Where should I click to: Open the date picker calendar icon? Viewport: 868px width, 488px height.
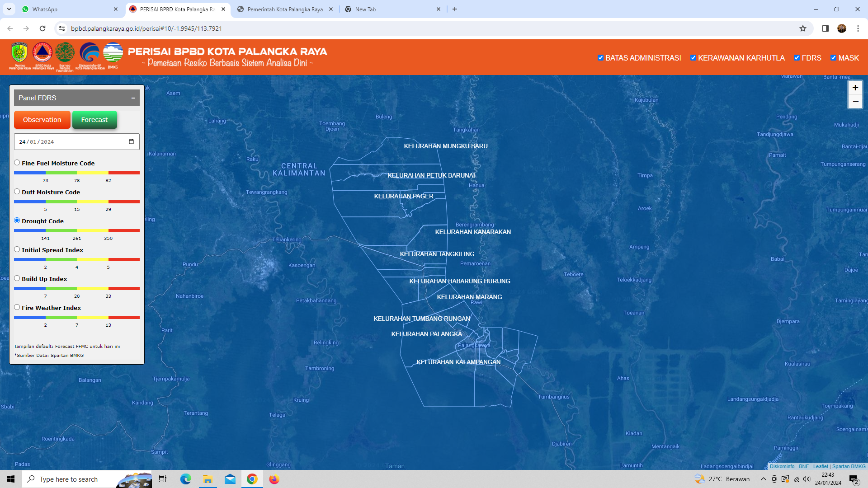coord(131,141)
